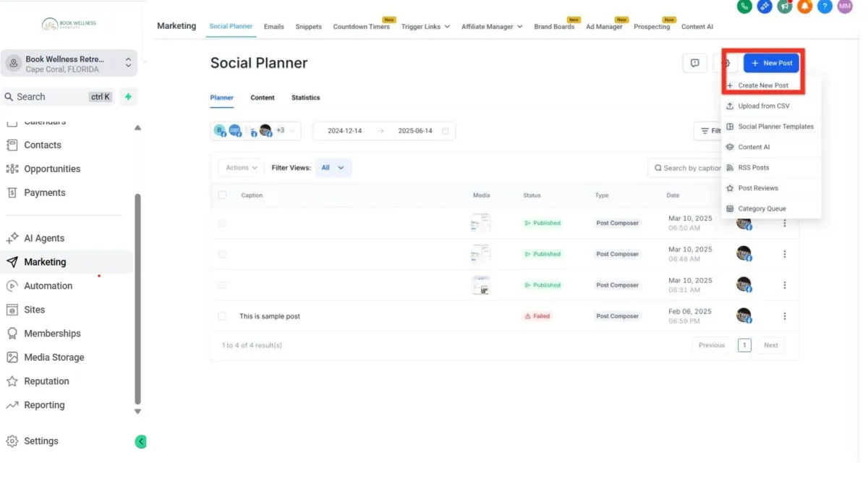Open Opportunities in the sidebar
This screenshot has height=497, width=868.
52,169
